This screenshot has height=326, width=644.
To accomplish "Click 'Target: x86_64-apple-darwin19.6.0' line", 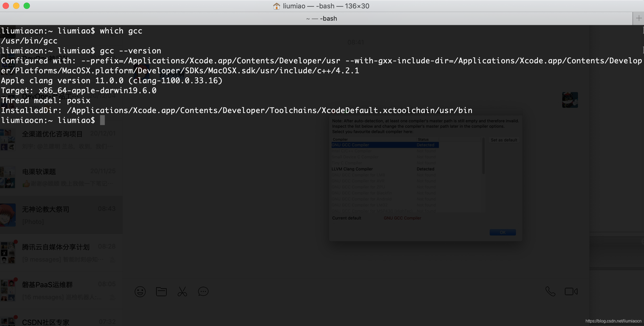I will point(79,91).
